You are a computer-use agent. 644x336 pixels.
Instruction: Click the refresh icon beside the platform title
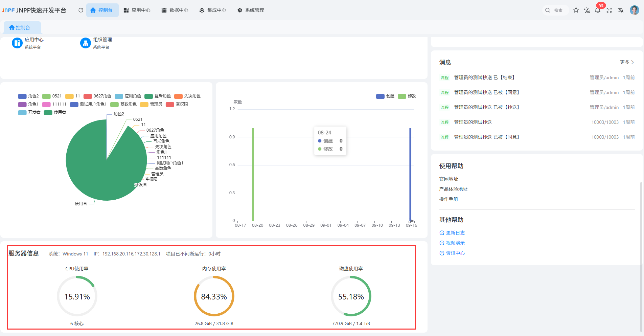[81, 10]
